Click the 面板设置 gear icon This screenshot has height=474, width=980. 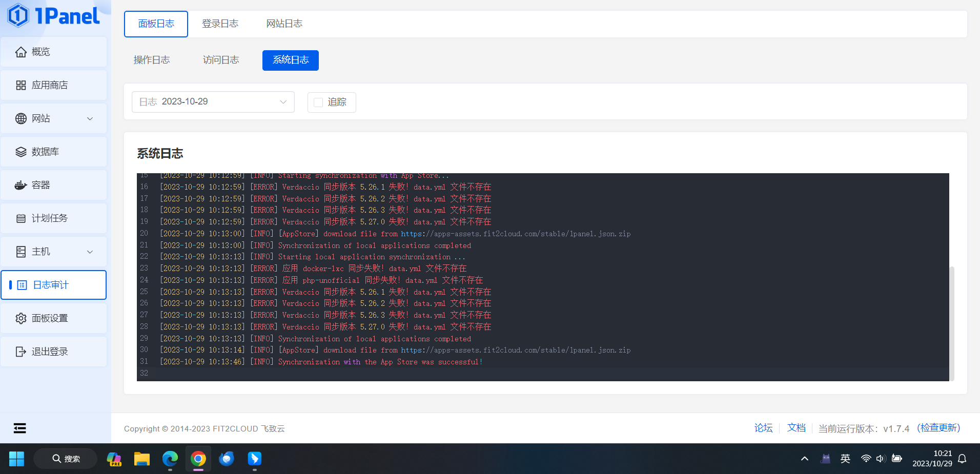[x=21, y=318]
